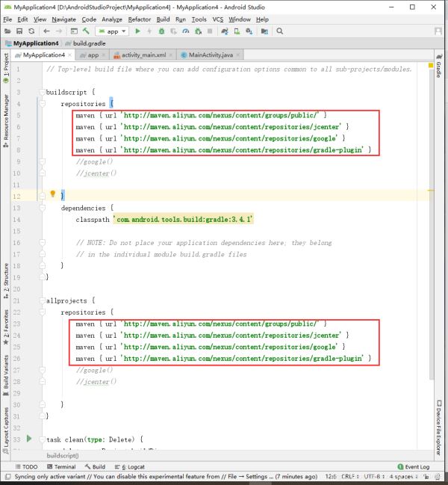Navigate forward with the right arrow icon
The image size is (448, 485).
point(59,31)
